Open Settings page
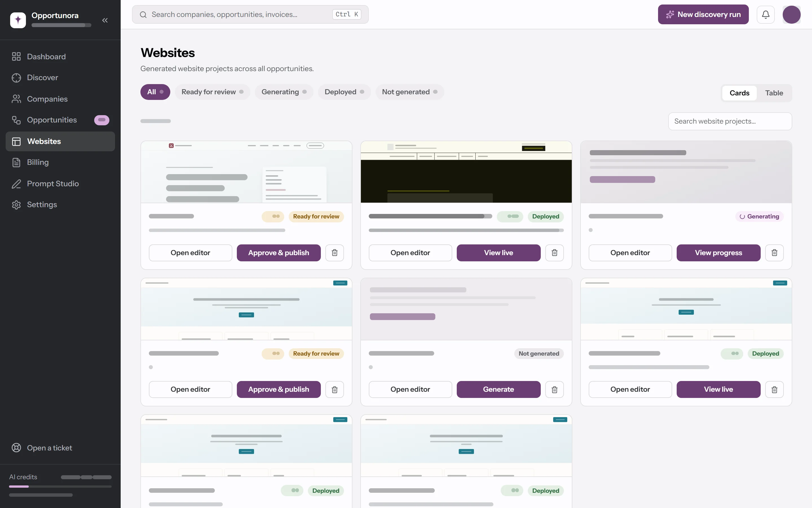This screenshot has height=508, width=812. [x=60, y=205]
